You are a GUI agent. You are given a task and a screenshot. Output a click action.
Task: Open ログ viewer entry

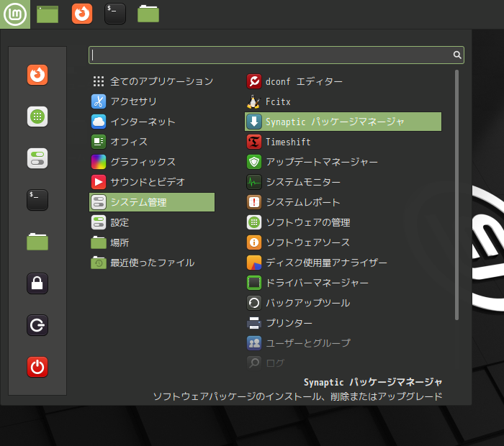(343, 363)
